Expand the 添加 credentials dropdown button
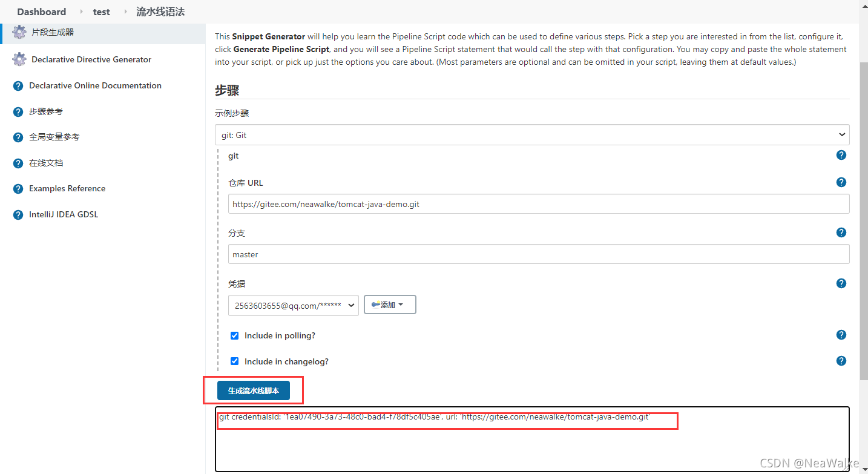 (x=390, y=304)
